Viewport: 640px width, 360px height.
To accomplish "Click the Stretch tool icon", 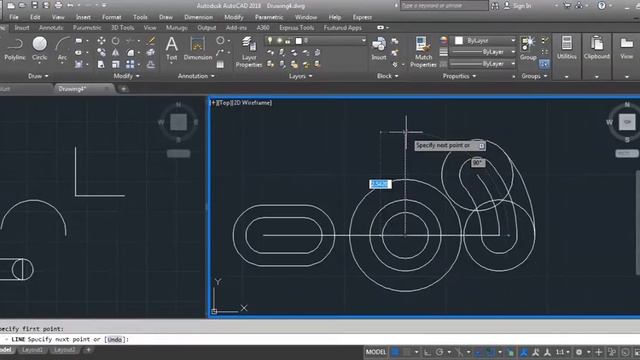I will (101, 64).
